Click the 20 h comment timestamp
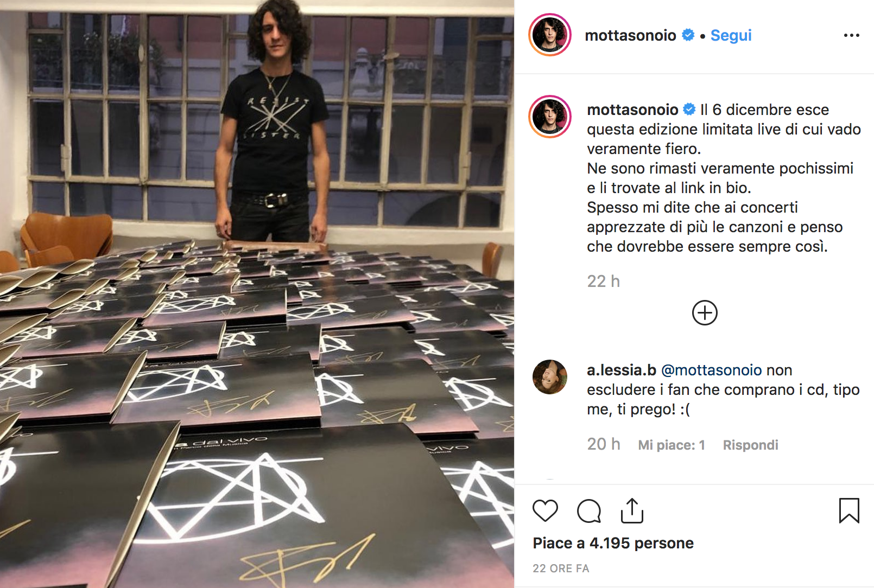This screenshot has width=874, height=588. point(604,444)
